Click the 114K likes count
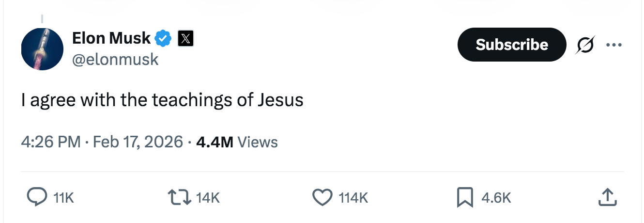The width and height of the screenshot is (644, 223). click(x=353, y=198)
